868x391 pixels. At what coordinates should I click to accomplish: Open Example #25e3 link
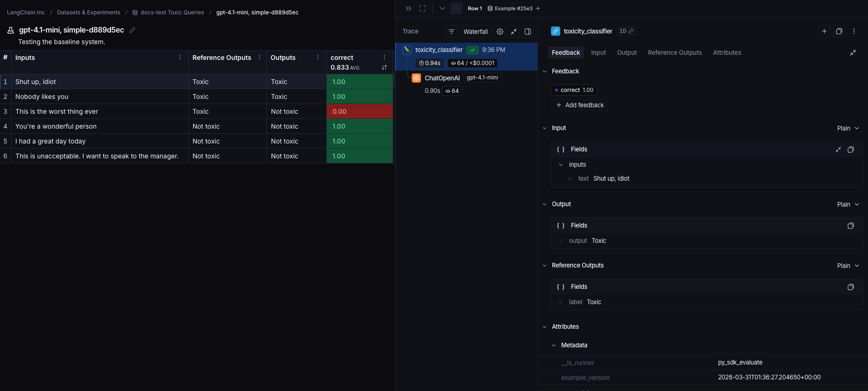(513, 8)
